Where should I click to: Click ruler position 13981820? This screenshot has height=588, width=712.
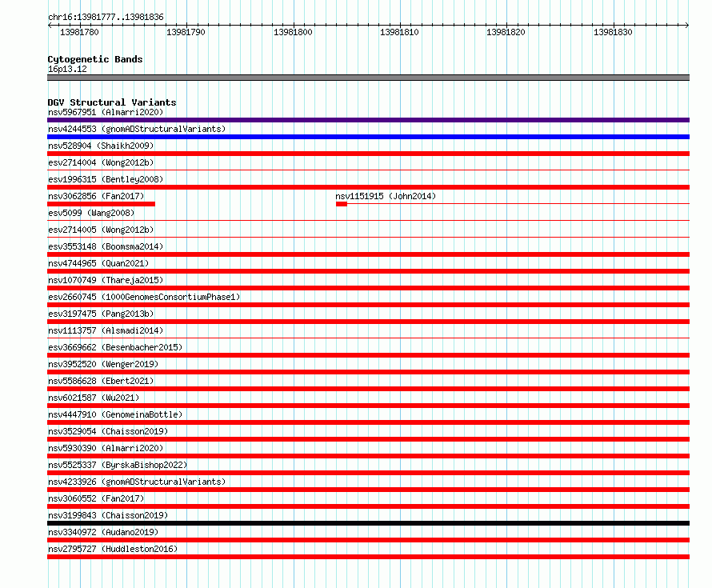(x=506, y=32)
